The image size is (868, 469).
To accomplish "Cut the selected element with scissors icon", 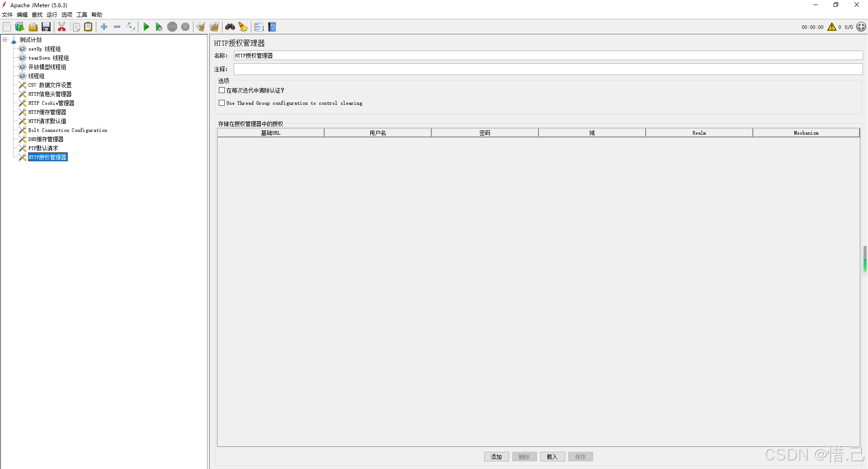I will click(x=62, y=27).
